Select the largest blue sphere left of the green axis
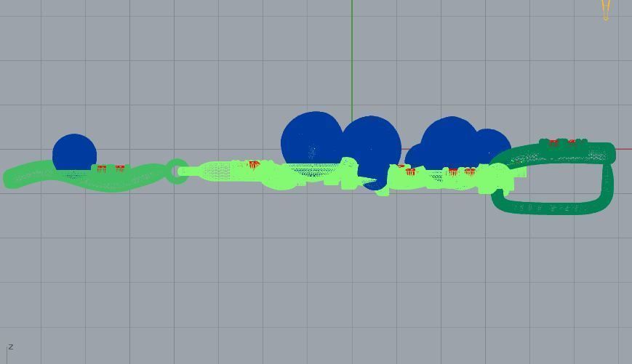The height and width of the screenshot is (364, 632). (311, 139)
